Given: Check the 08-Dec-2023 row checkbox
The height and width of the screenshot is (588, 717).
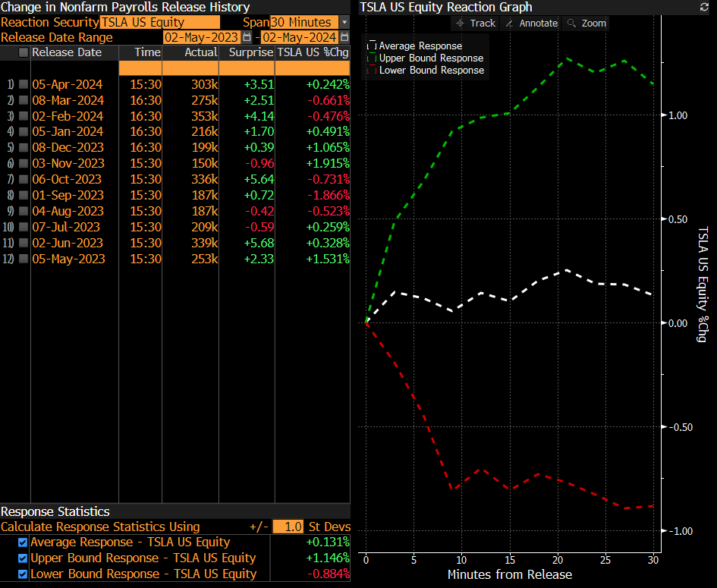Looking at the screenshot, I should coord(23,148).
